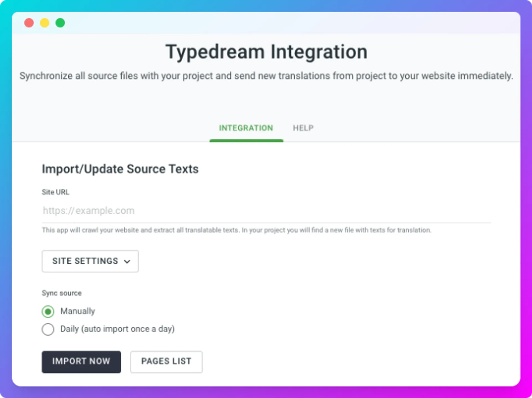Close window with the red button

[29, 23]
